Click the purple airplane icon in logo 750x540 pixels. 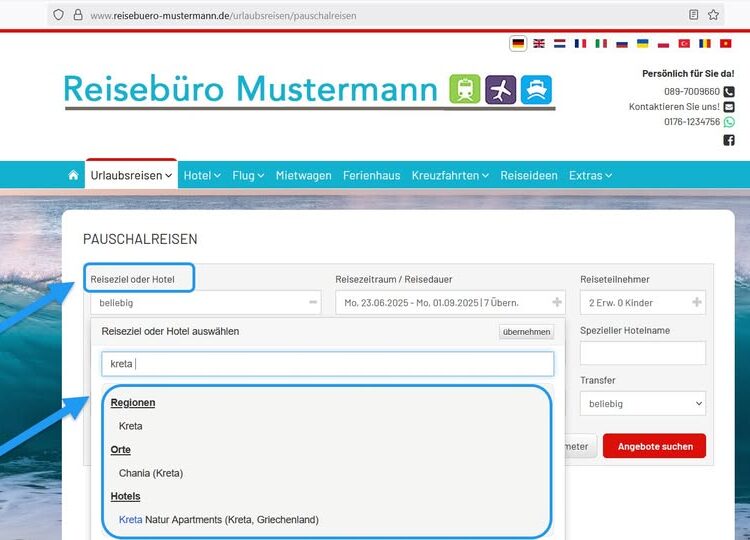point(500,89)
